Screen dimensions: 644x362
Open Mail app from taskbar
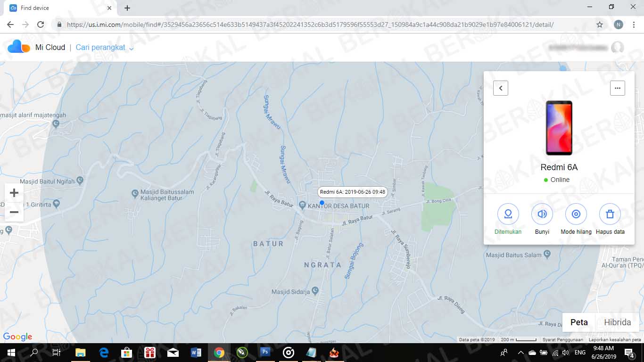click(173, 353)
